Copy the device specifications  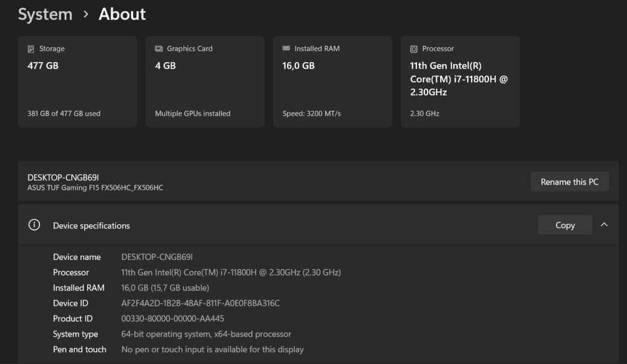564,225
